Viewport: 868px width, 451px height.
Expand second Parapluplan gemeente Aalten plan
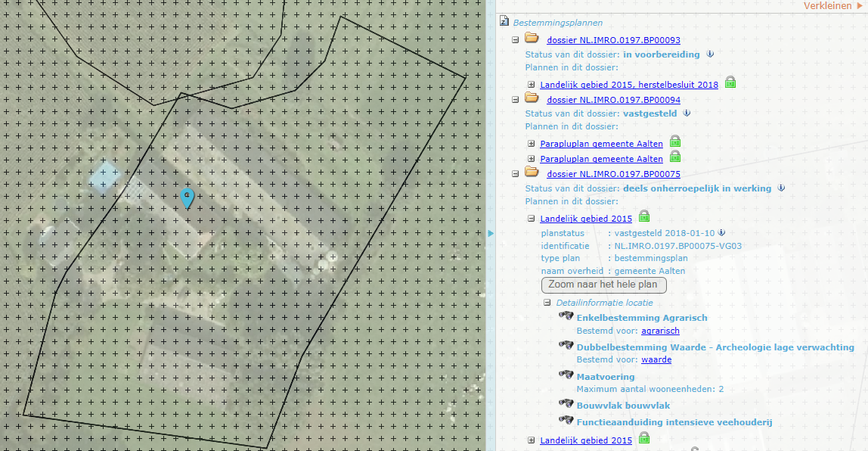tap(532, 158)
